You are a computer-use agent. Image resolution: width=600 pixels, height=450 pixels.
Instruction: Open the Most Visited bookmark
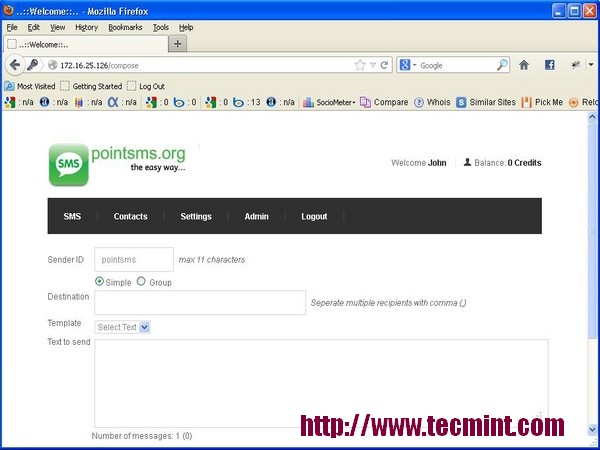[30, 86]
